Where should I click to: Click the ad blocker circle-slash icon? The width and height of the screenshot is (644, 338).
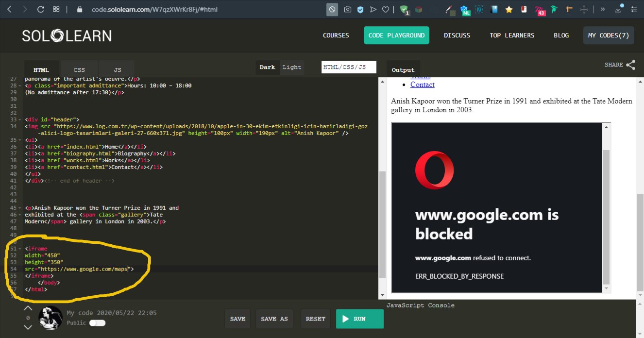tap(332, 9)
